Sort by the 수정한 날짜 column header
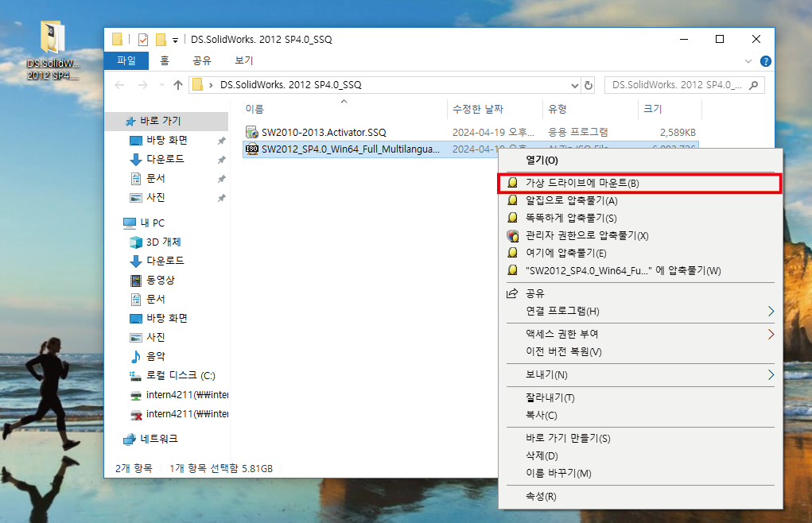The height and width of the screenshot is (523, 812). click(x=477, y=109)
